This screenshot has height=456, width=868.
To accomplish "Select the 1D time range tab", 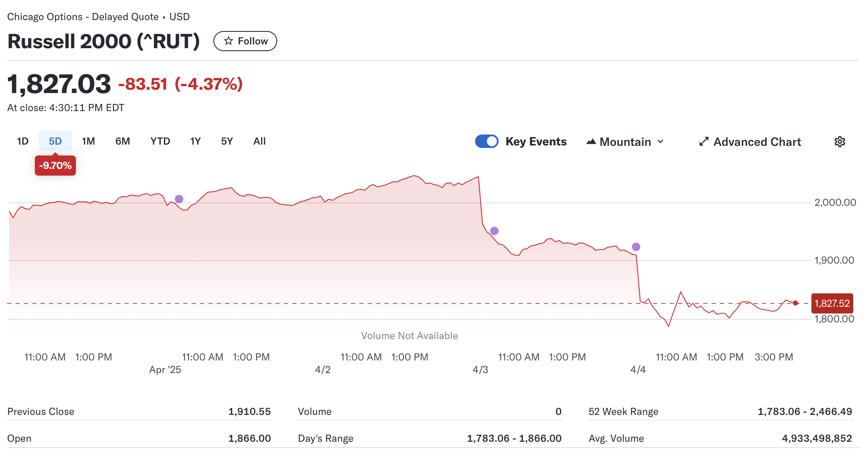I will [23, 141].
